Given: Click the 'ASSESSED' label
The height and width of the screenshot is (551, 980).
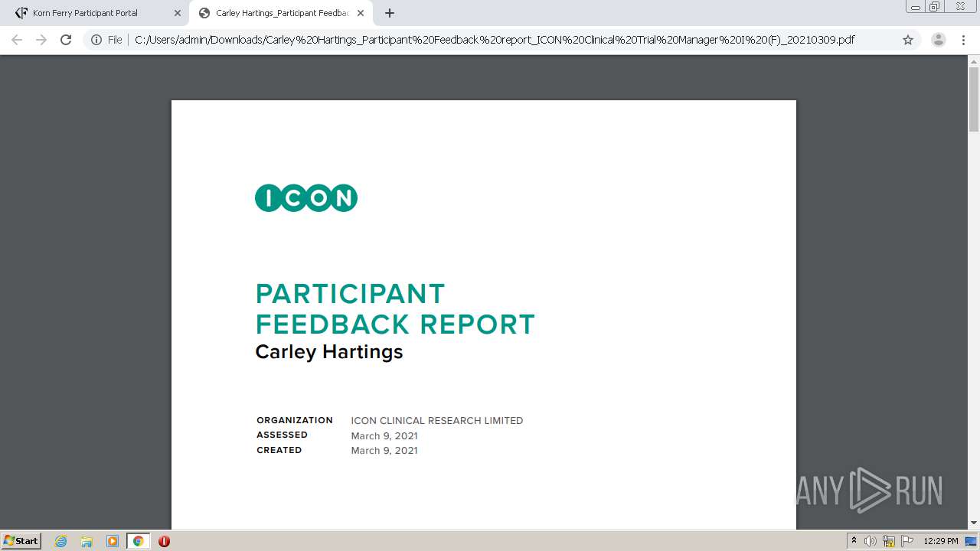Looking at the screenshot, I should point(282,435).
